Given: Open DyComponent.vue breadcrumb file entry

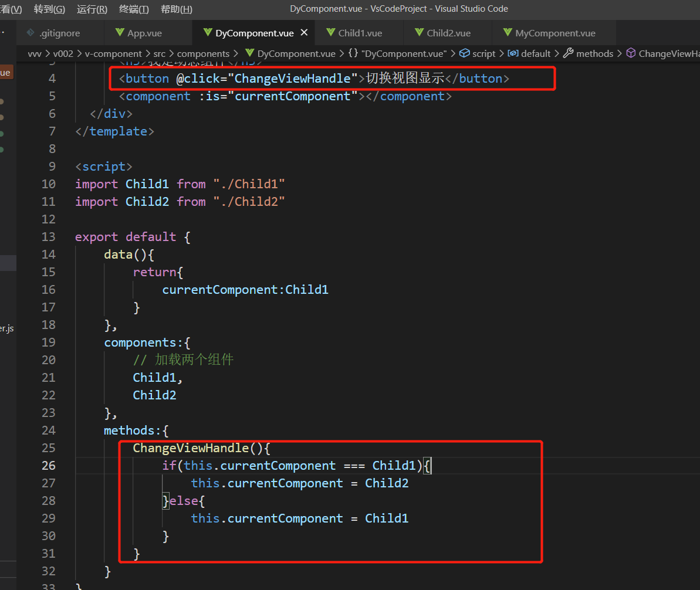Looking at the screenshot, I should (x=296, y=53).
